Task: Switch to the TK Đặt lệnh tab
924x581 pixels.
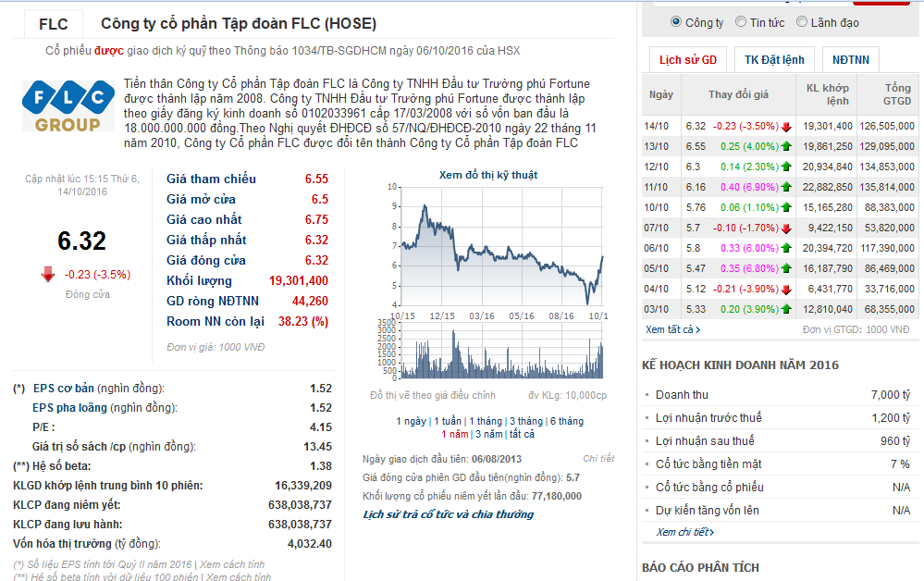Action: [774, 59]
